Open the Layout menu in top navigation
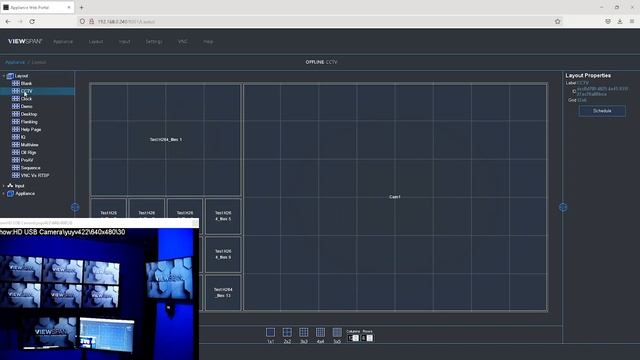640x360 pixels. tap(96, 42)
